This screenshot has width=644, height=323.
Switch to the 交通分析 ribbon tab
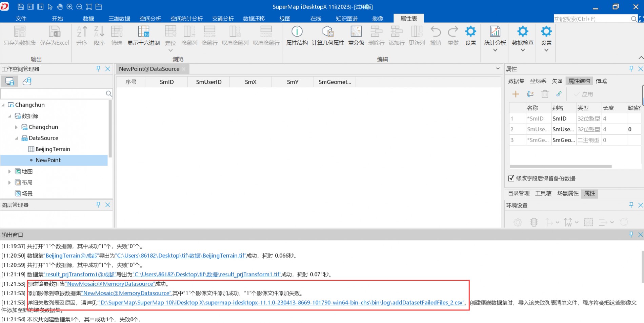coord(223,19)
